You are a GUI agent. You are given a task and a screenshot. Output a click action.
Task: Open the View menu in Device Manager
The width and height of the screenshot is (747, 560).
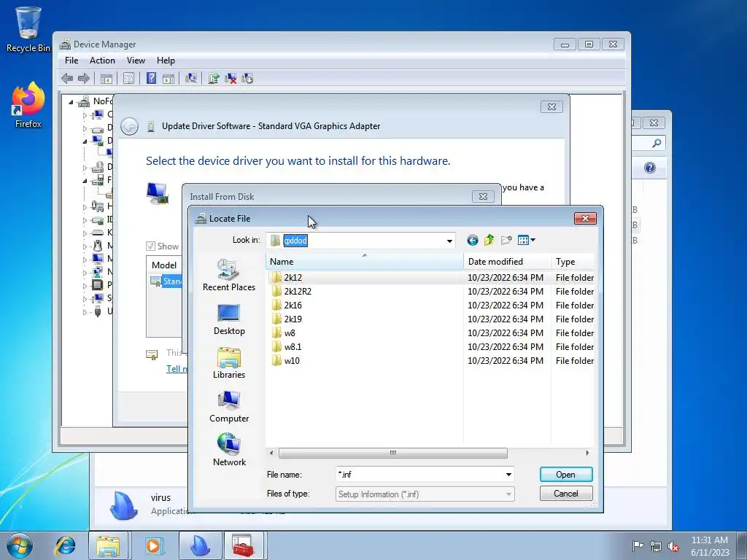click(x=136, y=61)
